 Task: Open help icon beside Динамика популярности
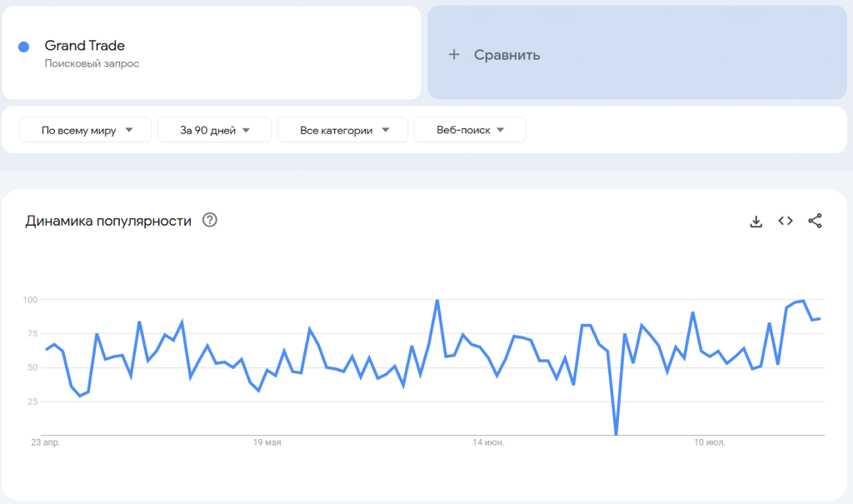pyautogui.click(x=210, y=221)
